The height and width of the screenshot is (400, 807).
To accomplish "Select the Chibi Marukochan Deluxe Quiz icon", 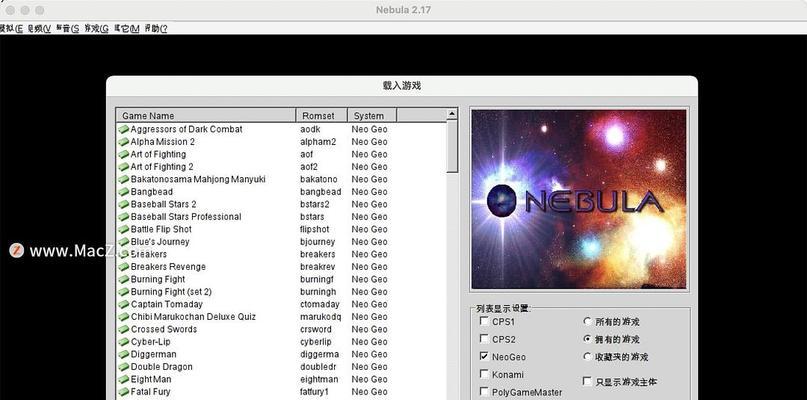I will point(124,317).
